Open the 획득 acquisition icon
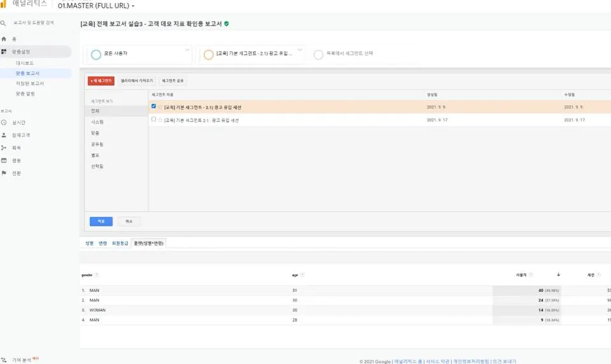 [x=4, y=148]
